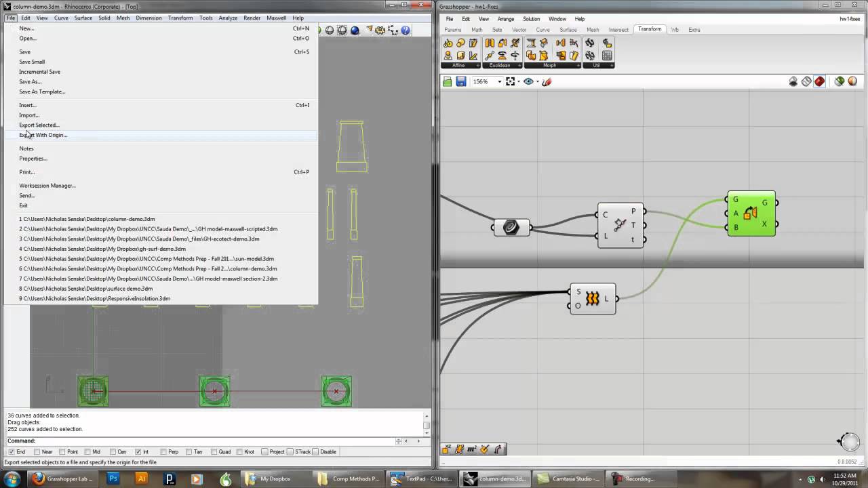Viewport: 868px width, 488px height.
Task: Open the hw1-fixes document dropdown in Grasshopper
Action: [x=850, y=19]
